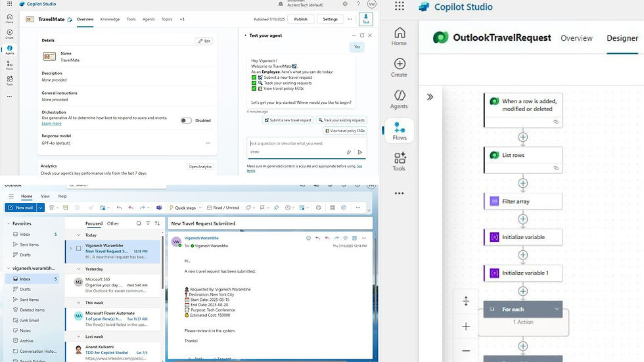Click the send arrow in the test chat box
The height and width of the screenshot is (362, 644).
[360, 152]
